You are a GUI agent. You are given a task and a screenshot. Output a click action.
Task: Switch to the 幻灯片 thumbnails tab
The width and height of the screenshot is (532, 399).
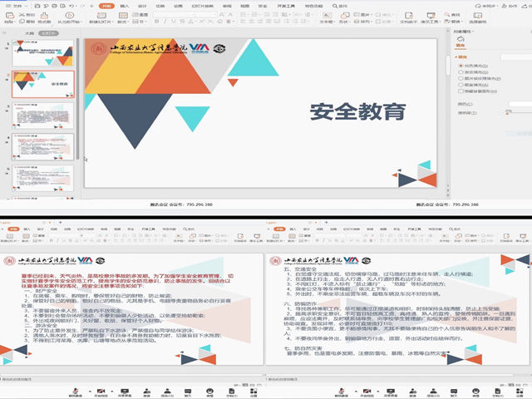[48, 33]
